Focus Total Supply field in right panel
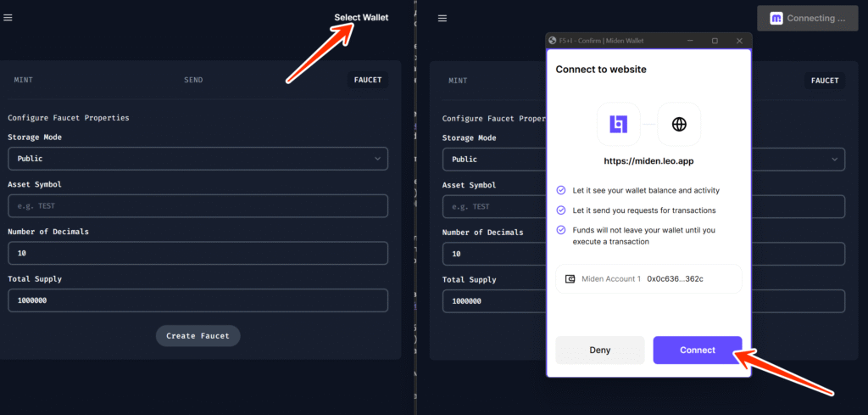868x415 pixels. (643, 301)
